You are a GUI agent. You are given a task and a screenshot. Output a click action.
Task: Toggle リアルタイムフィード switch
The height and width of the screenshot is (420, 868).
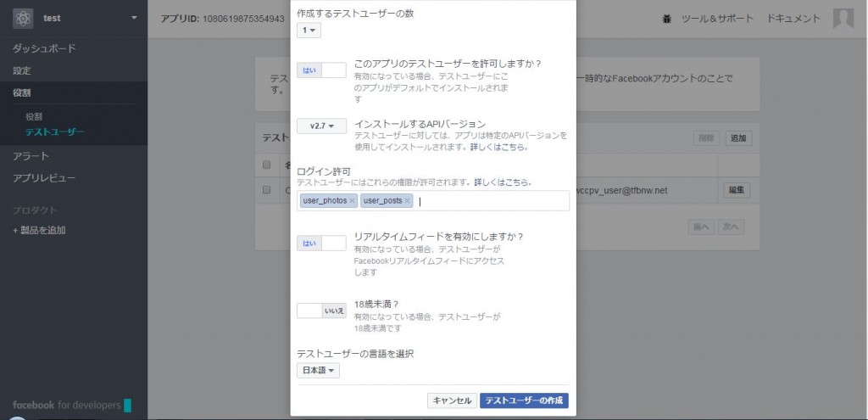(x=321, y=244)
